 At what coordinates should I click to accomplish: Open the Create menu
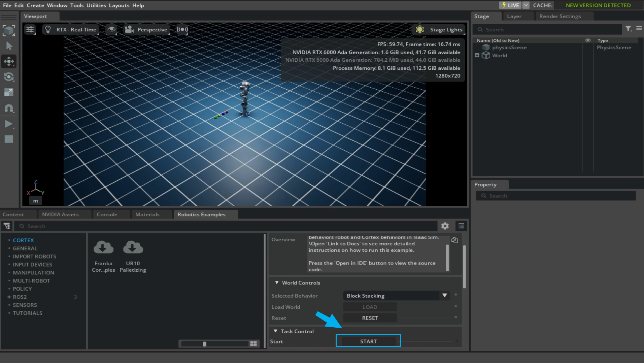35,5
